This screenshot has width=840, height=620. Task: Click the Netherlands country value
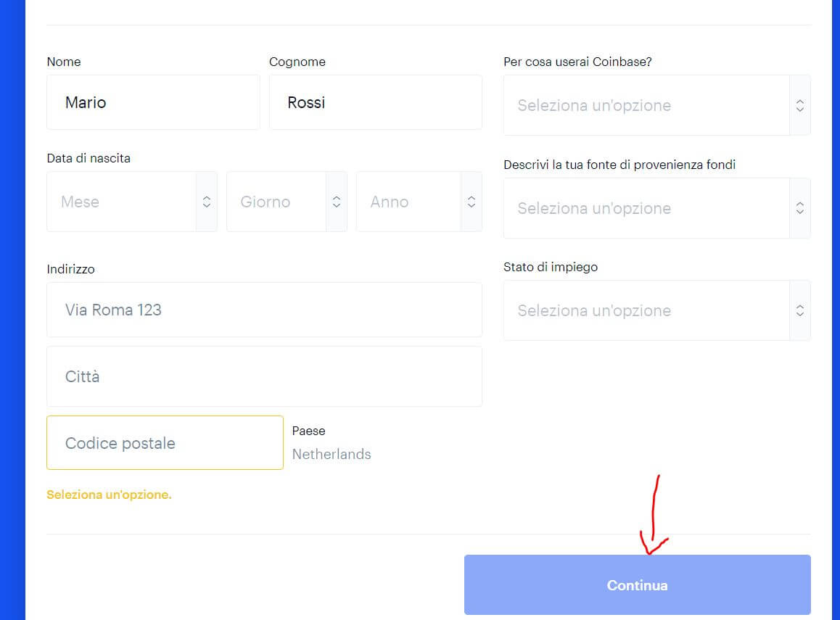[332, 454]
